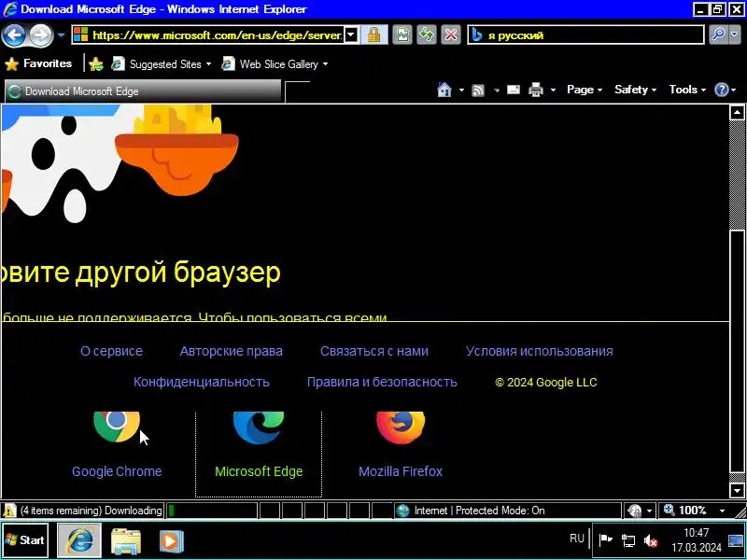Click the © 2024 Google LLC text

point(545,382)
